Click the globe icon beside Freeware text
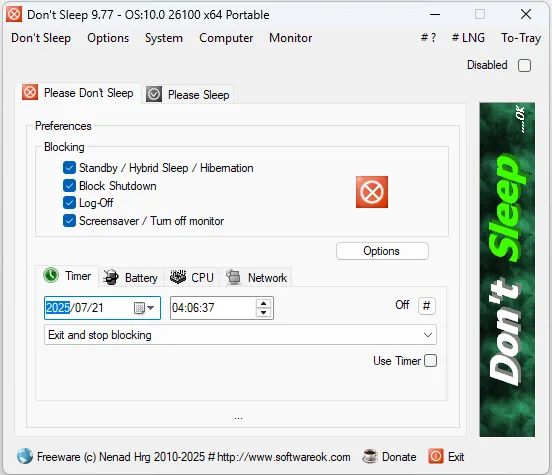 pos(25,456)
